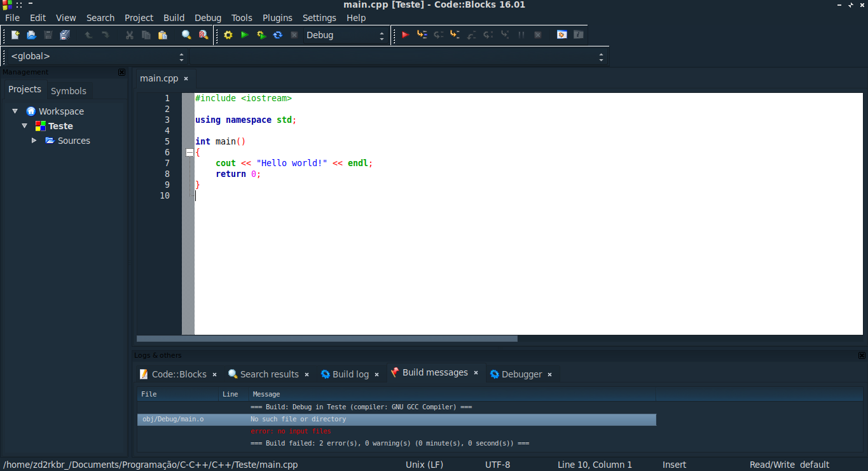Click the Run to cursor debug icon
Image resolution: width=868 pixels, height=471 pixels.
422,35
